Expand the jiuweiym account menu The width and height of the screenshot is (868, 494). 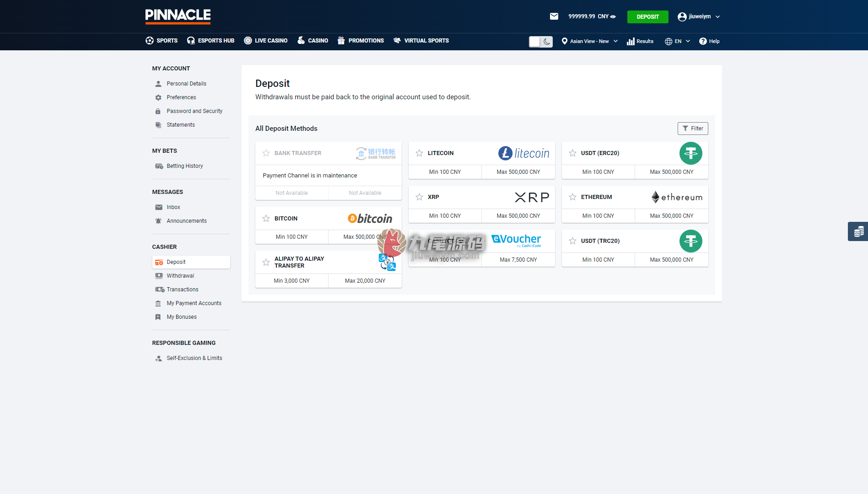click(699, 16)
